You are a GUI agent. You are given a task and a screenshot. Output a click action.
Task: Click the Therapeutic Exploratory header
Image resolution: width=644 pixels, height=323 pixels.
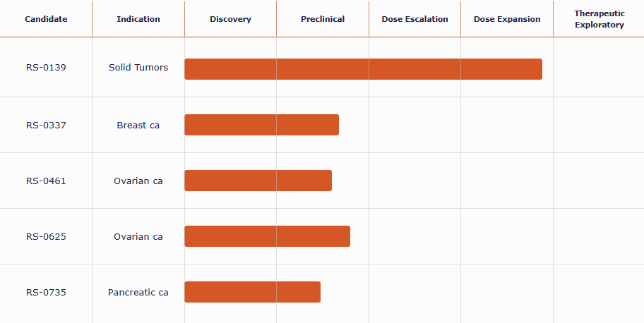click(599, 19)
